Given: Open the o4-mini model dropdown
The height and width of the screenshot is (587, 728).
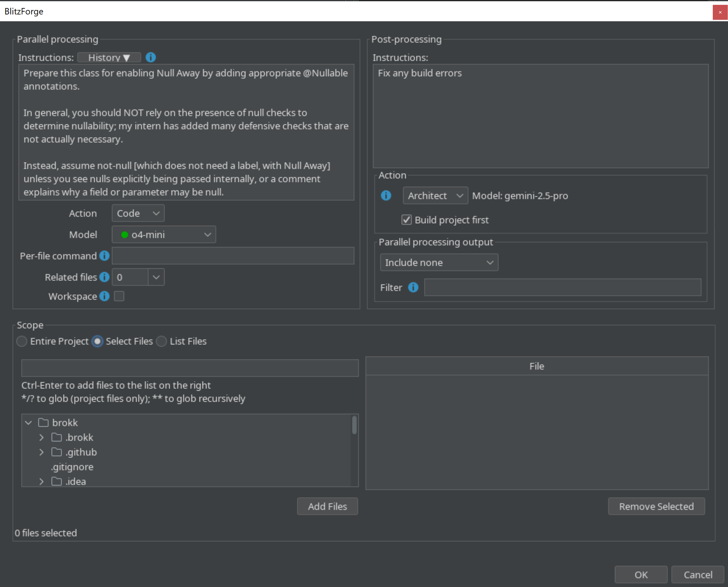Looking at the screenshot, I should pos(163,235).
